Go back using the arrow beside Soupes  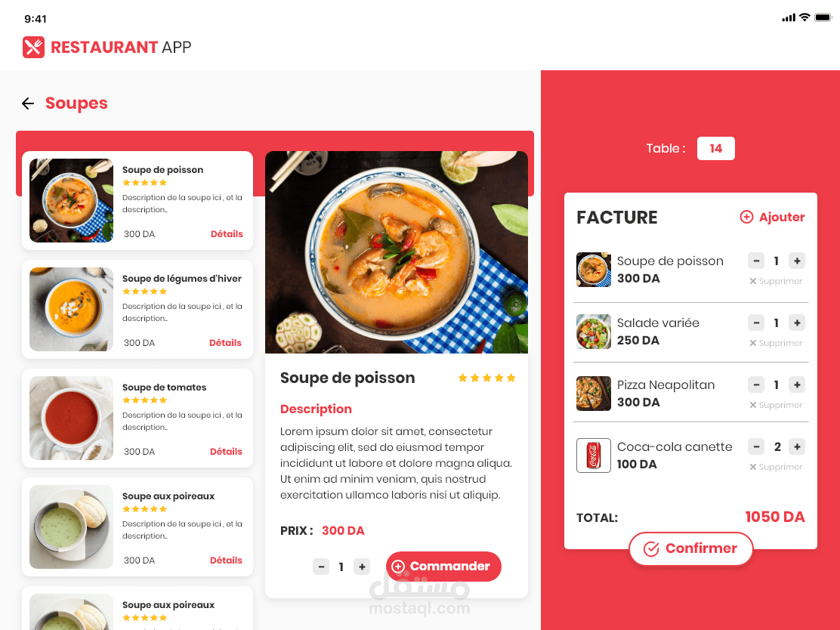point(28,103)
